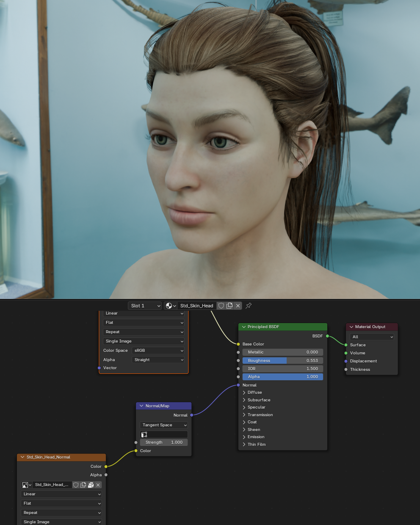420x525 pixels.
Task: Click the Std_Skin_Head material name field
Action: (197, 306)
